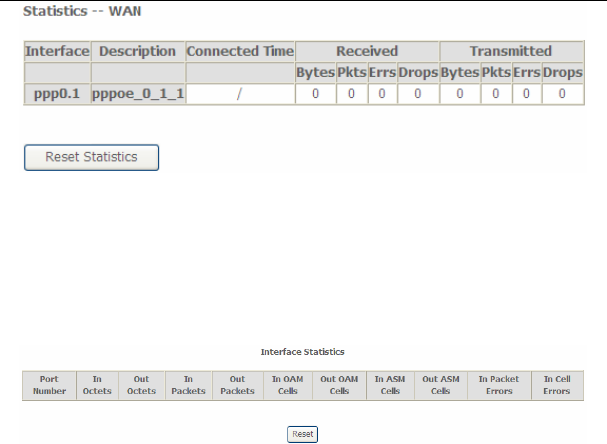Click the In ASM Cells column header
The height and width of the screenshot is (444, 607).
390,385
